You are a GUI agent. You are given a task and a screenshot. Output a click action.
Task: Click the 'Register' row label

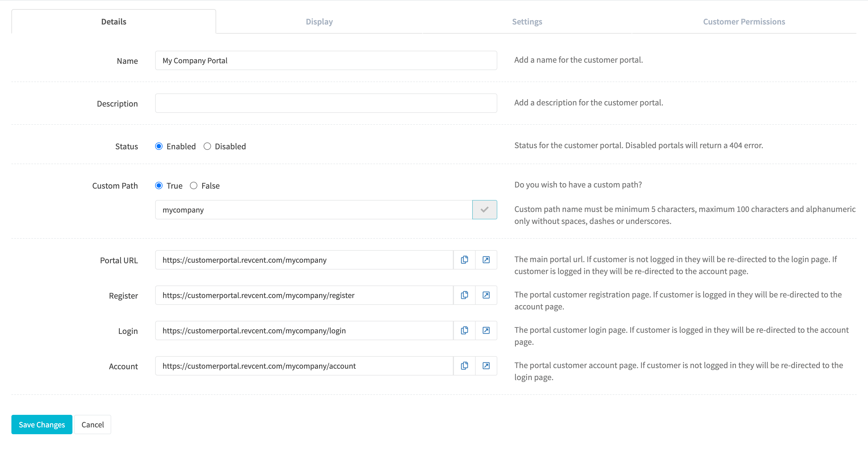123,296
